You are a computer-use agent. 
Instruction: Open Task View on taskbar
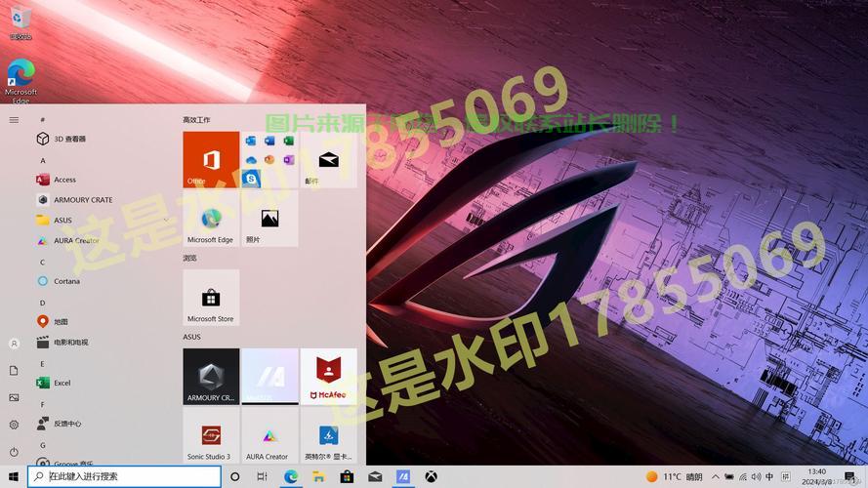(263, 476)
